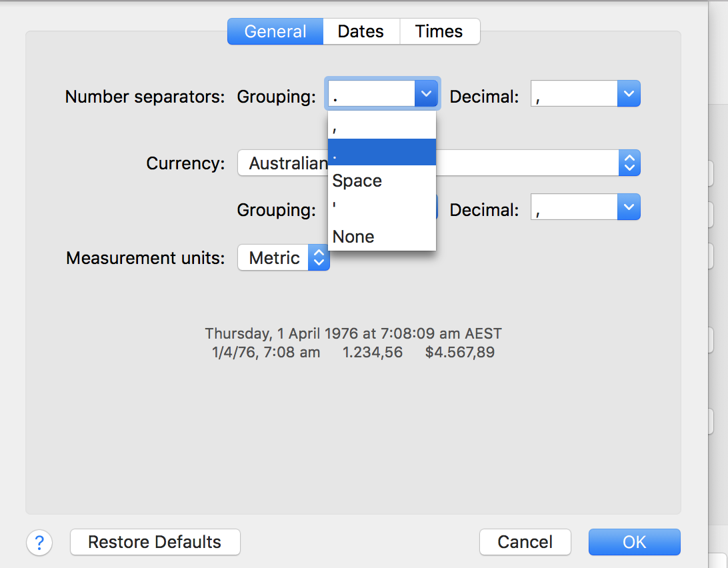Image resolution: width=728 pixels, height=568 pixels.
Task: Select None in the Grouping menu
Action: 381,237
